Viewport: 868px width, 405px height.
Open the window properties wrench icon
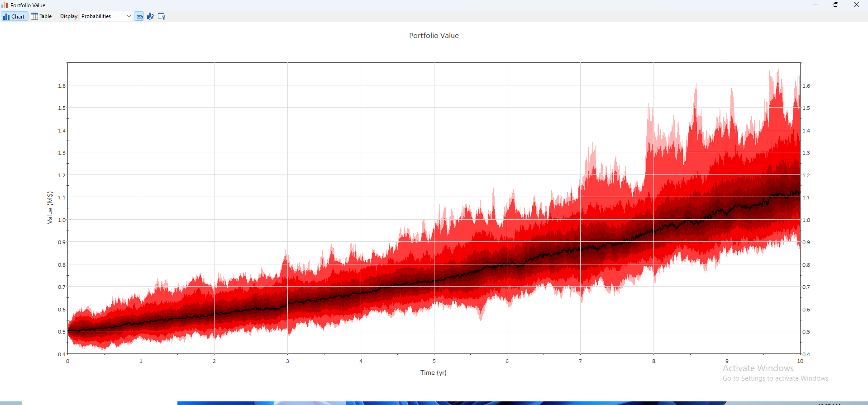162,16
